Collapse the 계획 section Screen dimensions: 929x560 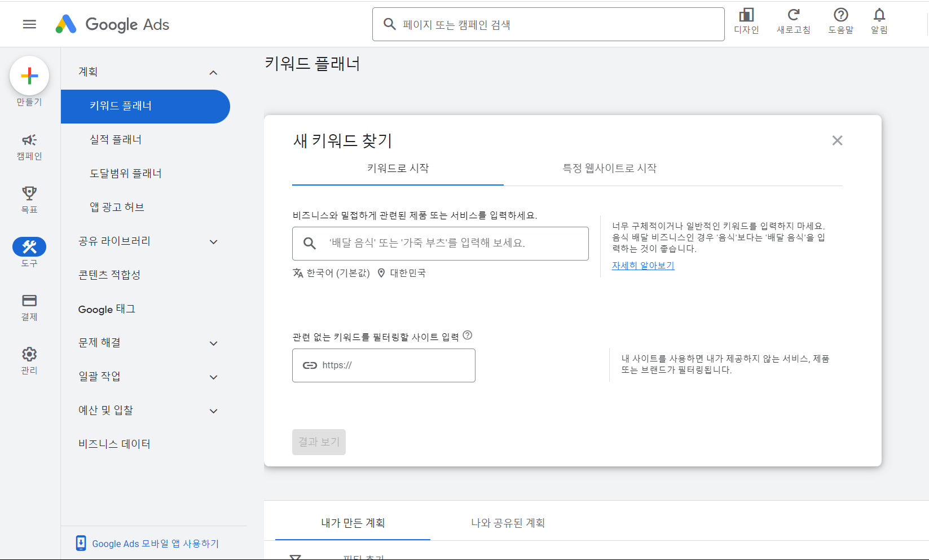tap(213, 72)
